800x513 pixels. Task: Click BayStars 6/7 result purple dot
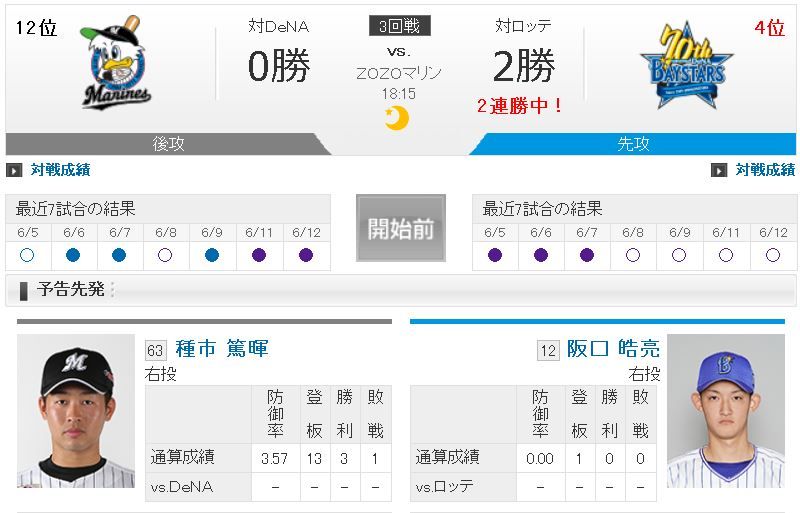[587, 255]
